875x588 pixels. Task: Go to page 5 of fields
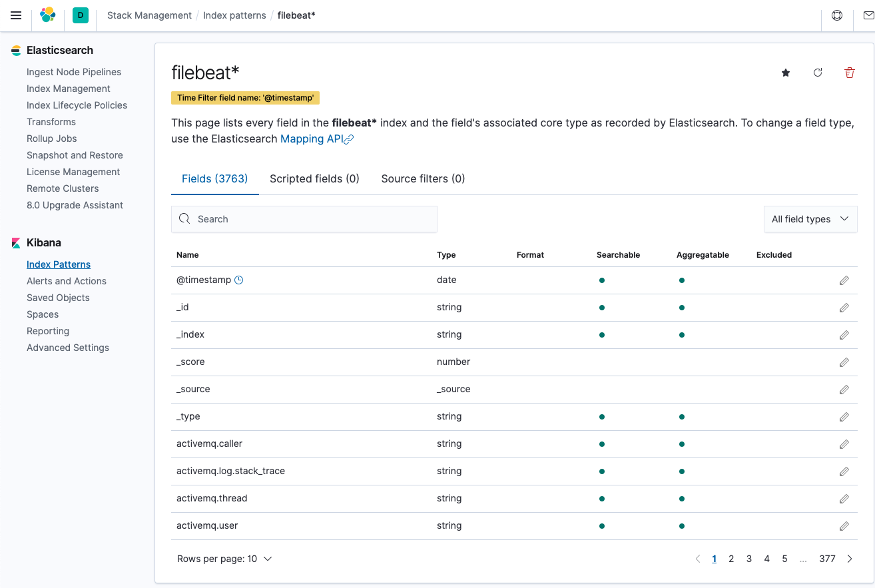pos(785,559)
